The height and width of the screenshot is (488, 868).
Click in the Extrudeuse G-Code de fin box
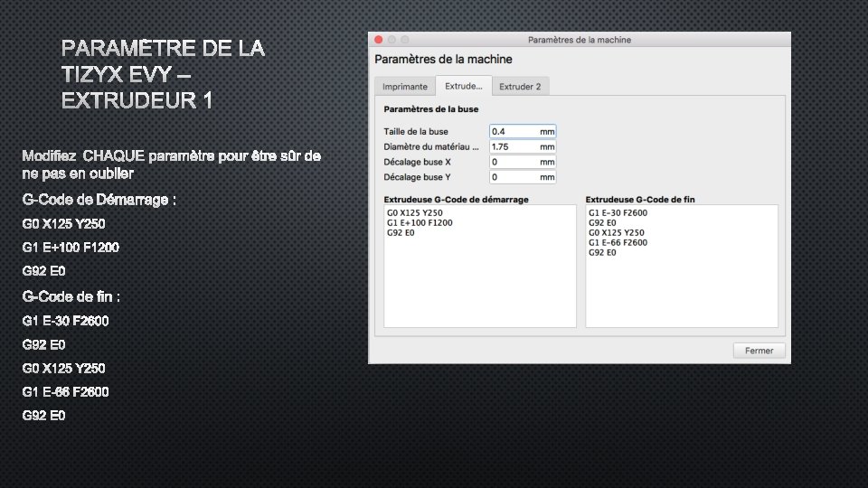click(x=682, y=266)
